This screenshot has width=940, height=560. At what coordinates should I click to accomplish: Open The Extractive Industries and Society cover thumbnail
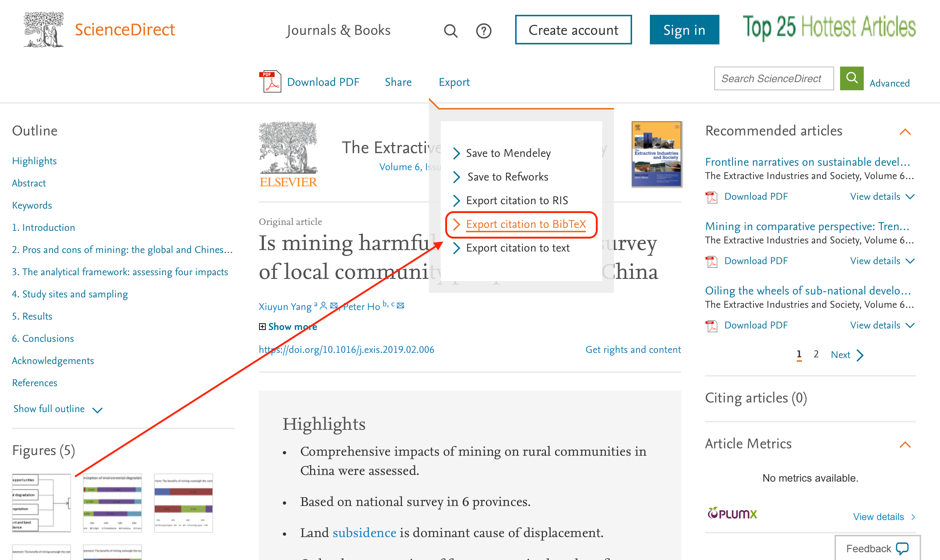point(657,154)
